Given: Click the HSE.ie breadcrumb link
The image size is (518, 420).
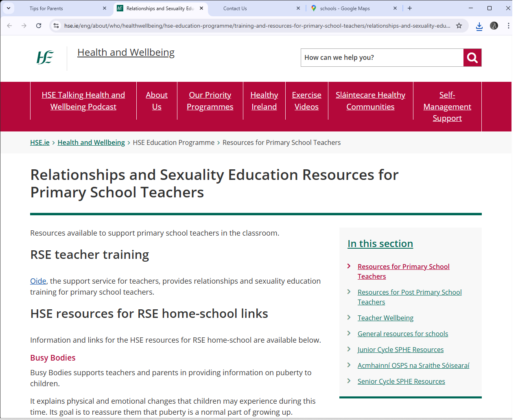Looking at the screenshot, I should (39, 142).
